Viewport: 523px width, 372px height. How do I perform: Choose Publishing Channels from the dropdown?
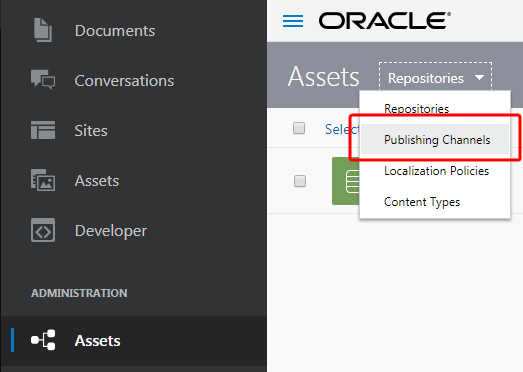(435, 139)
